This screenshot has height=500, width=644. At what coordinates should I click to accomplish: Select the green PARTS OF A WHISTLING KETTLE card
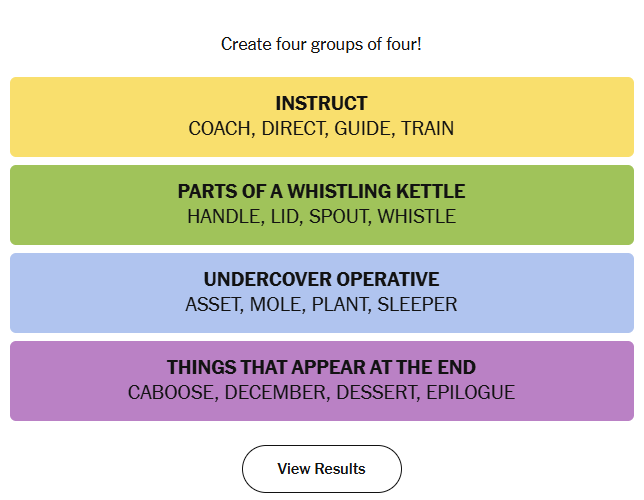tap(322, 205)
